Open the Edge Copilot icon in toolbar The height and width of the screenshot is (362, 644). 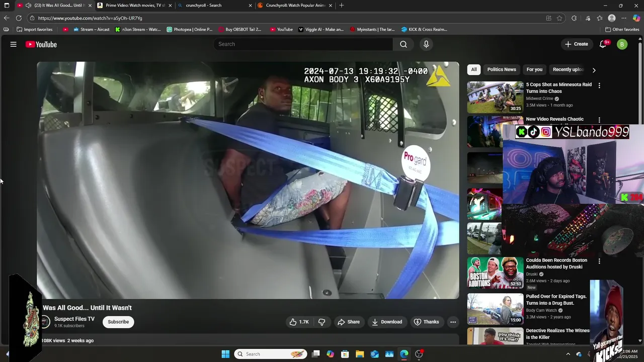(x=636, y=18)
